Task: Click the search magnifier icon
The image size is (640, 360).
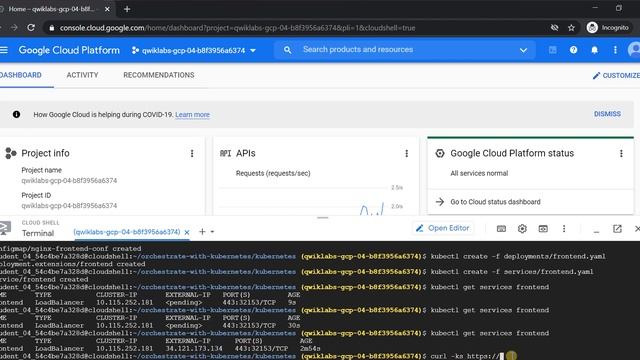Action: pyautogui.click(x=287, y=50)
